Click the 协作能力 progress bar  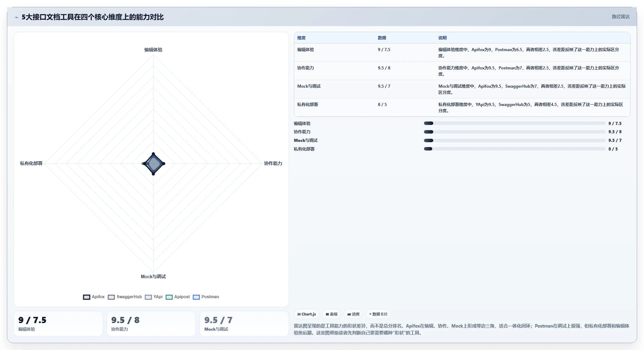tap(515, 132)
